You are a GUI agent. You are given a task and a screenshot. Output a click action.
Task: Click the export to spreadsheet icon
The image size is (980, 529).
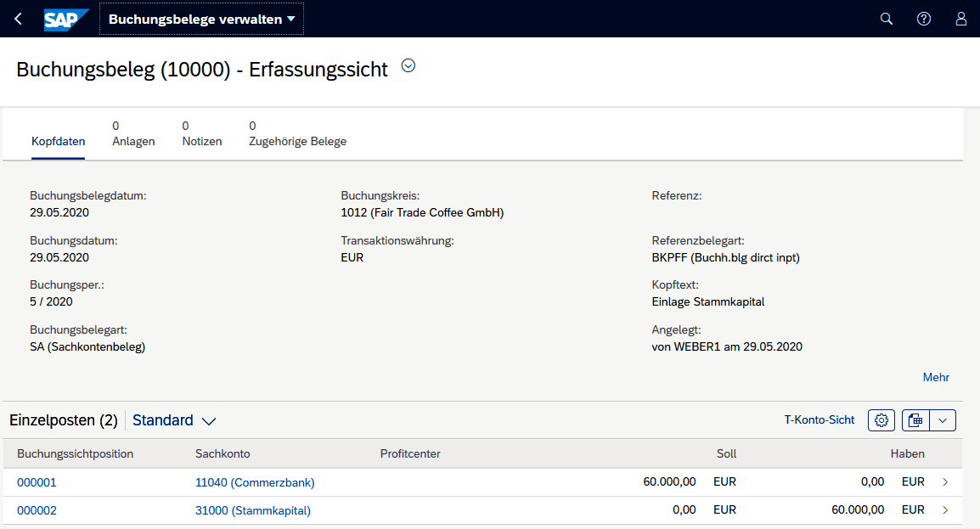[915, 420]
